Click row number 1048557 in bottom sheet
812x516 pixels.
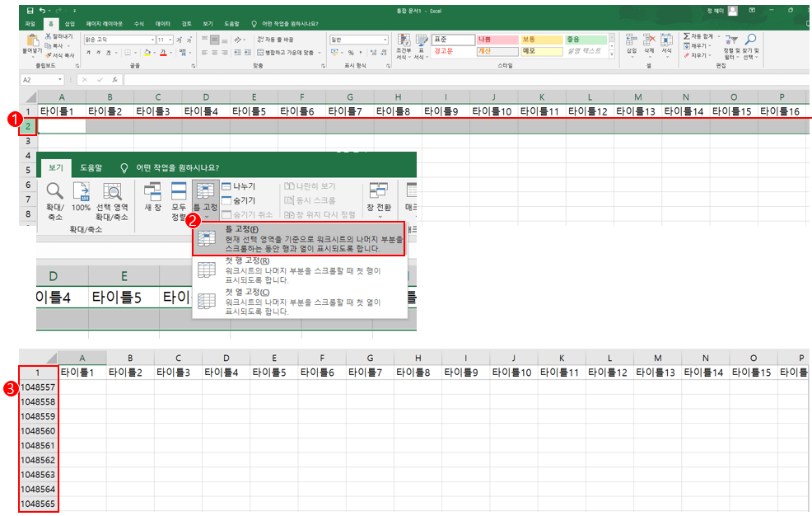coord(38,387)
